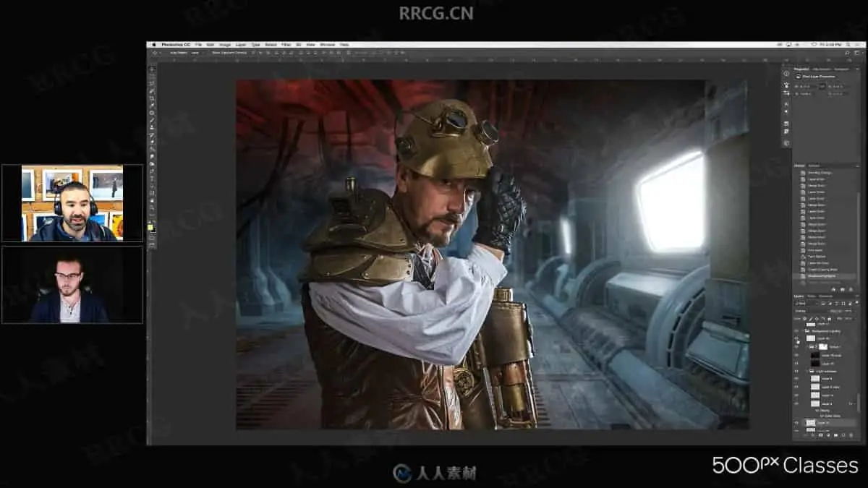Collapse the Background Lighting group
The height and width of the screenshot is (488, 868).
tap(804, 331)
